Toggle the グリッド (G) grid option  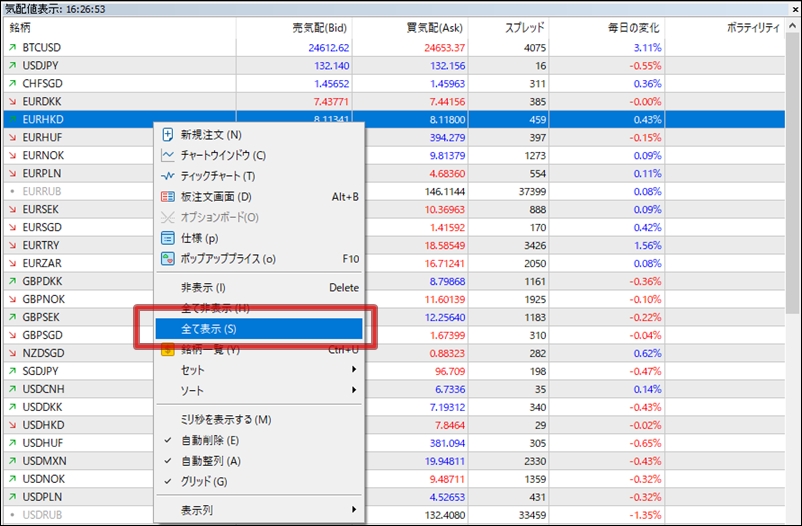(x=259, y=481)
